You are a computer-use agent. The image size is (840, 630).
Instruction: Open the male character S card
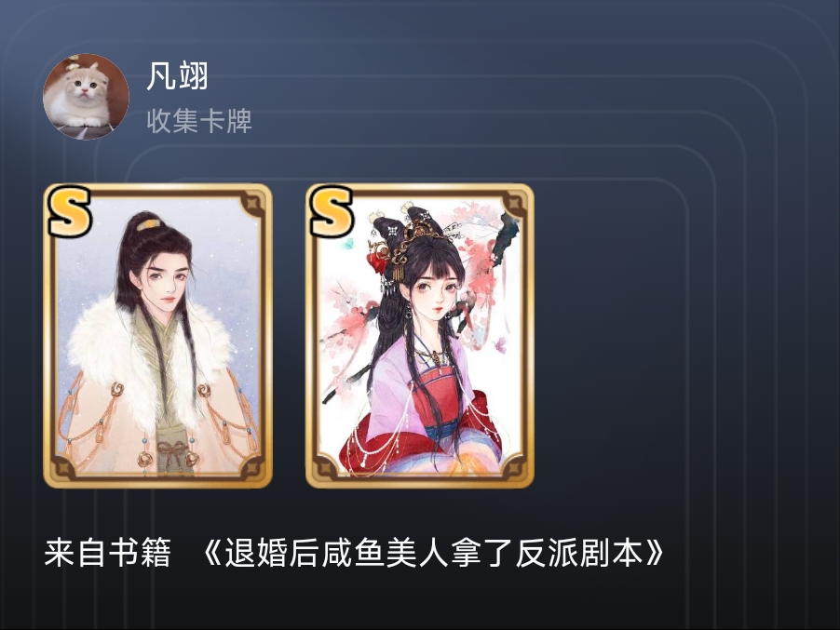[x=157, y=336]
